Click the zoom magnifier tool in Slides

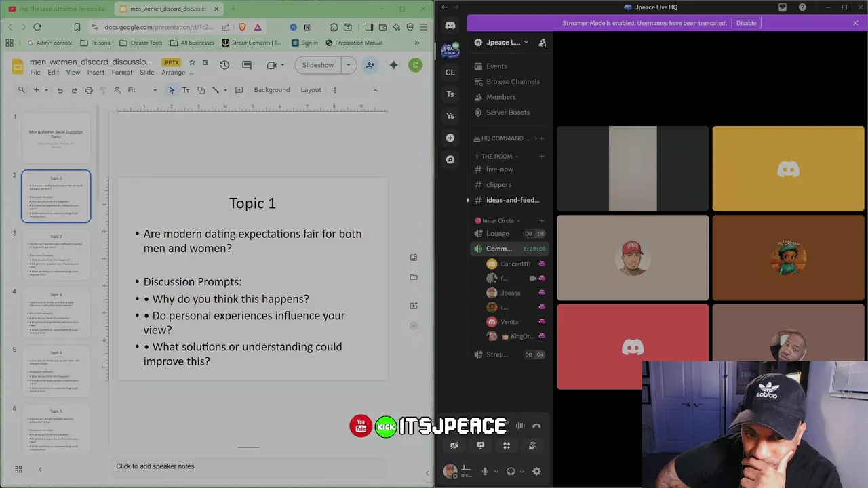point(118,90)
